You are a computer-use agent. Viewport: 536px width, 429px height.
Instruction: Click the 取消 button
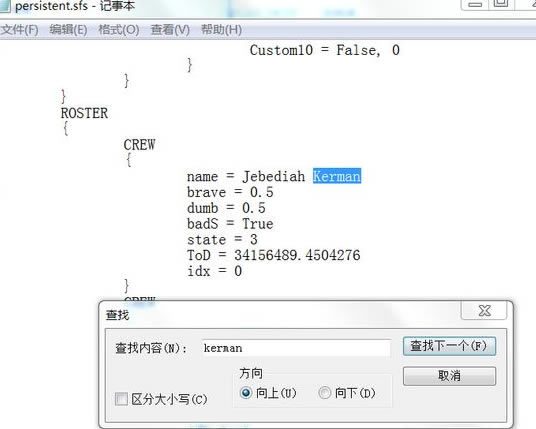point(449,376)
